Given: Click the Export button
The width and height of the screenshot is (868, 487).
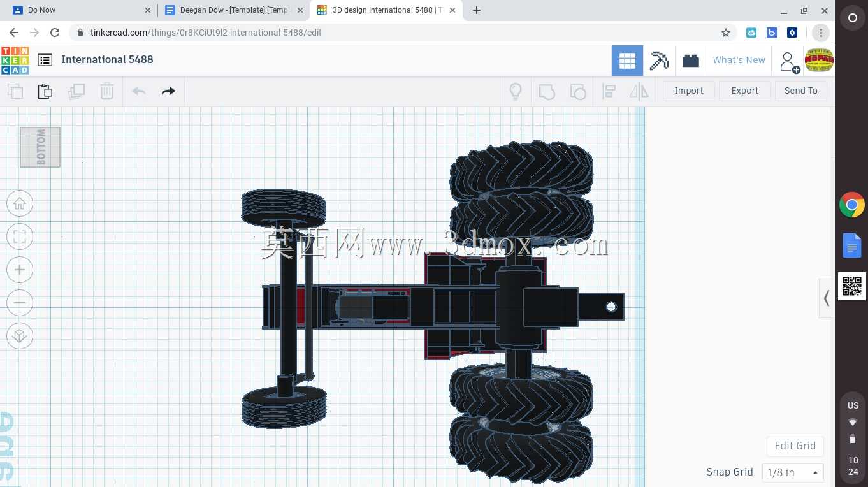Looking at the screenshot, I should coord(745,91).
